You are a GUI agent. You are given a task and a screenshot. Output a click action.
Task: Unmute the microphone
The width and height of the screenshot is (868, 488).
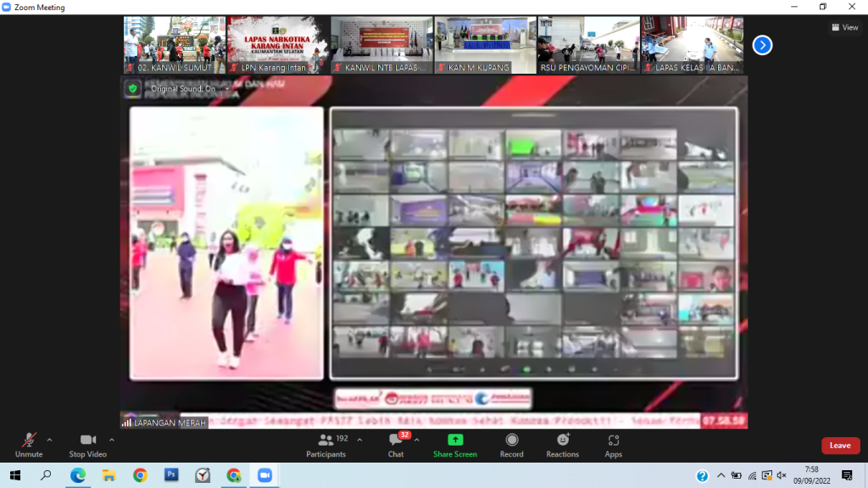point(28,444)
